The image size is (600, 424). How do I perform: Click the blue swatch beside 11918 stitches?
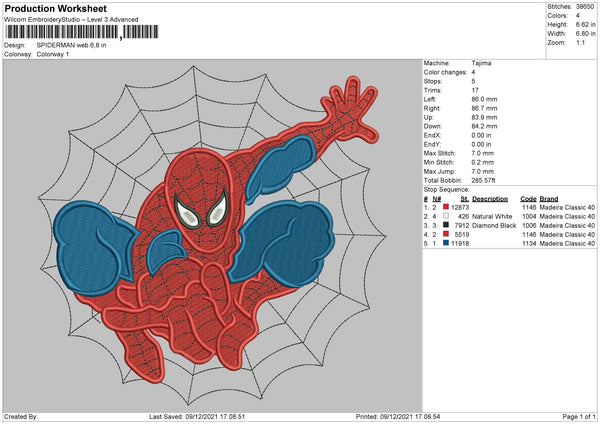click(x=446, y=243)
